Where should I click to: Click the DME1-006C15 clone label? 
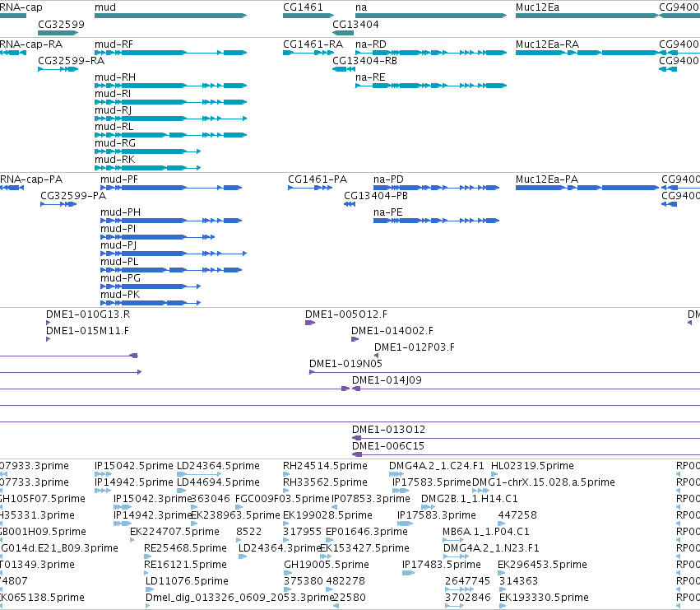click(x=388, y=446)
